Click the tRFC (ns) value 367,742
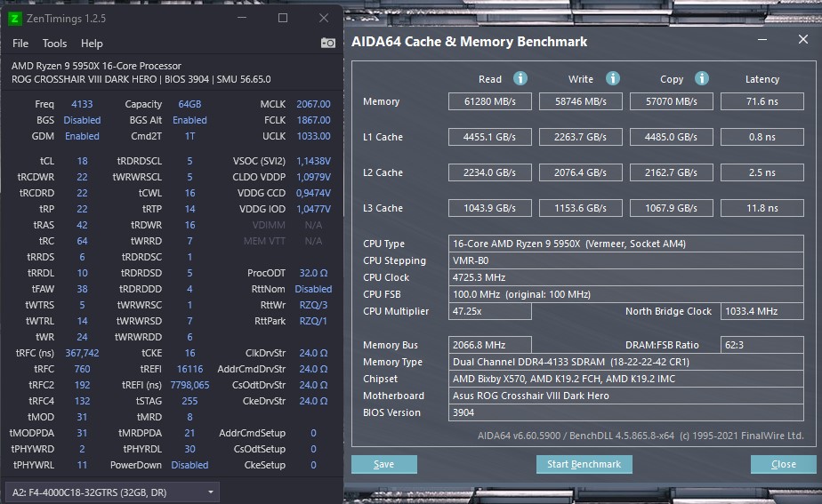This screenshot has height=504, width=822. [82, 353]
